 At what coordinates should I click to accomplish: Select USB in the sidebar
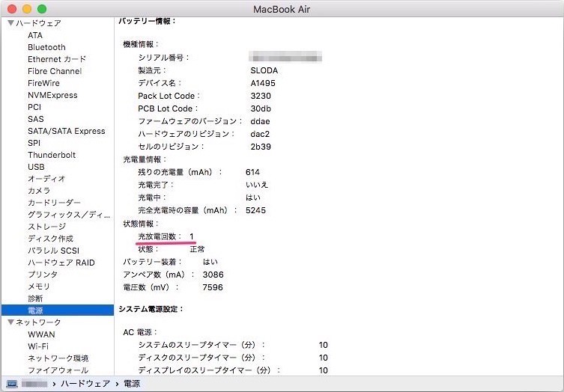(36, 167)
